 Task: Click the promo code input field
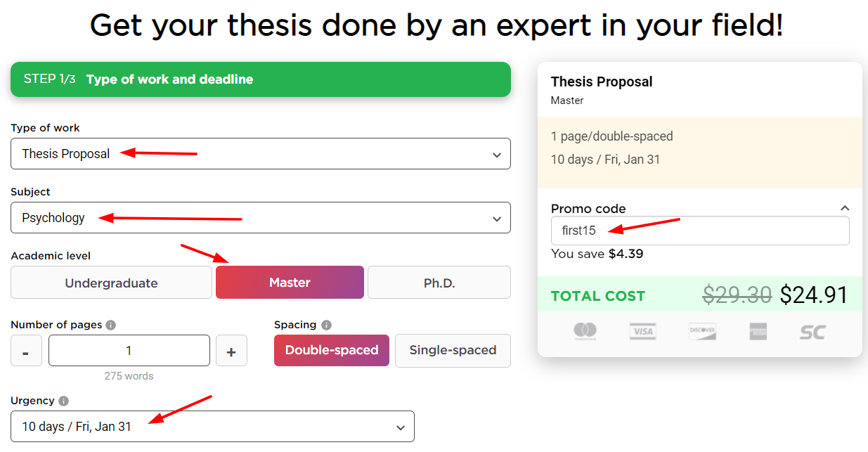coord(700,231)
